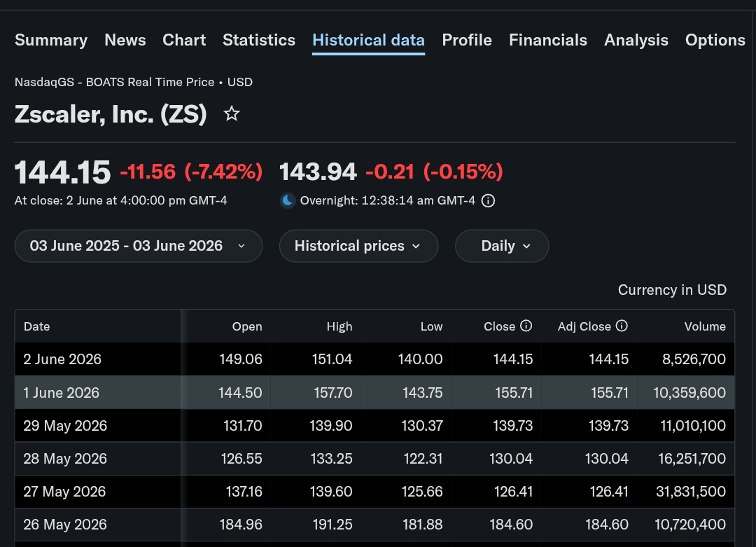
Task: Click volume 16,251,700
Action: [x=692, y=458]
